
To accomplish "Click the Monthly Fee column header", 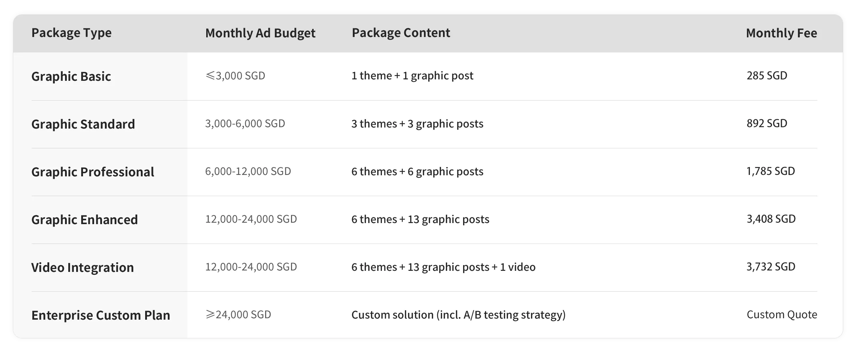I will (x=781, y=33).
